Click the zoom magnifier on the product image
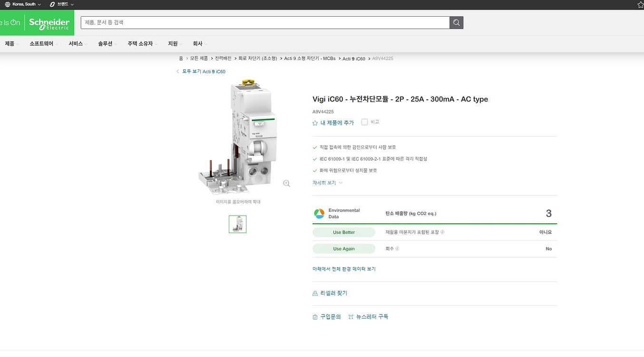Screen dimensions: 644x357 coord(286,183)
